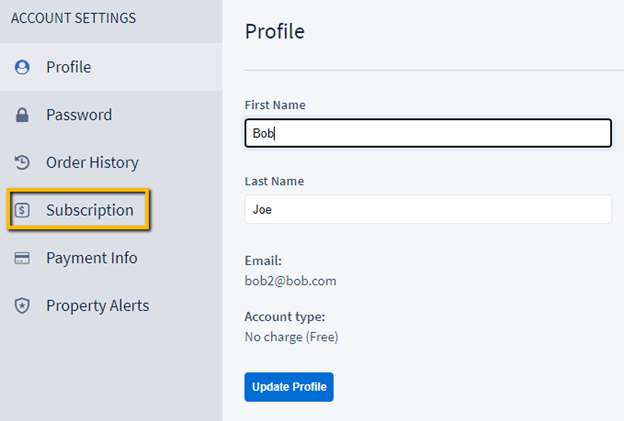This screenshot has width=624, height=421.
Task: Click the Profile page heading
Action: click(x=274, y=31)
